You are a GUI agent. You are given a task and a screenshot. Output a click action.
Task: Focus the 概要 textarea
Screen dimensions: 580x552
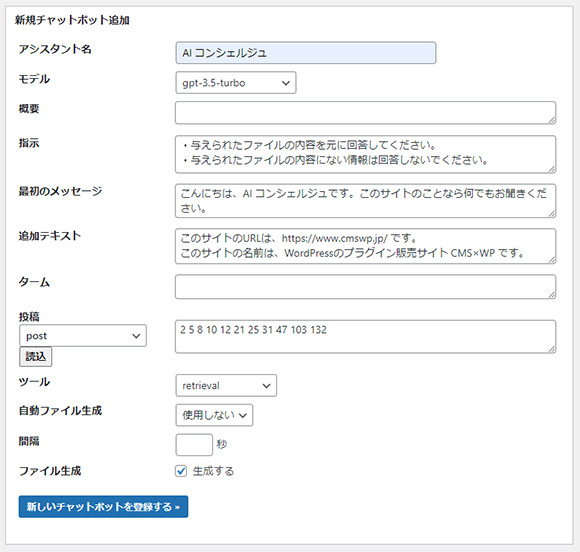(x=365, y=112)
